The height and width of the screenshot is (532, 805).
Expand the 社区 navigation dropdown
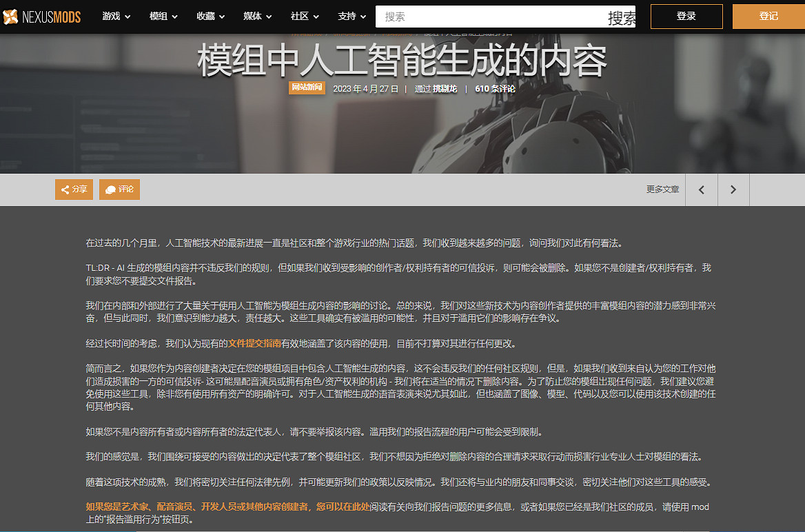304,16
